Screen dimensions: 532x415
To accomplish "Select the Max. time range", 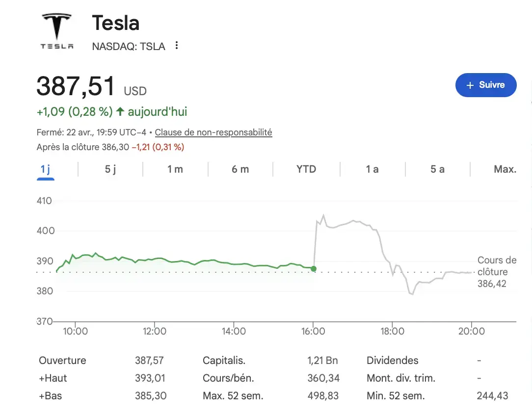I will [505, 169].
